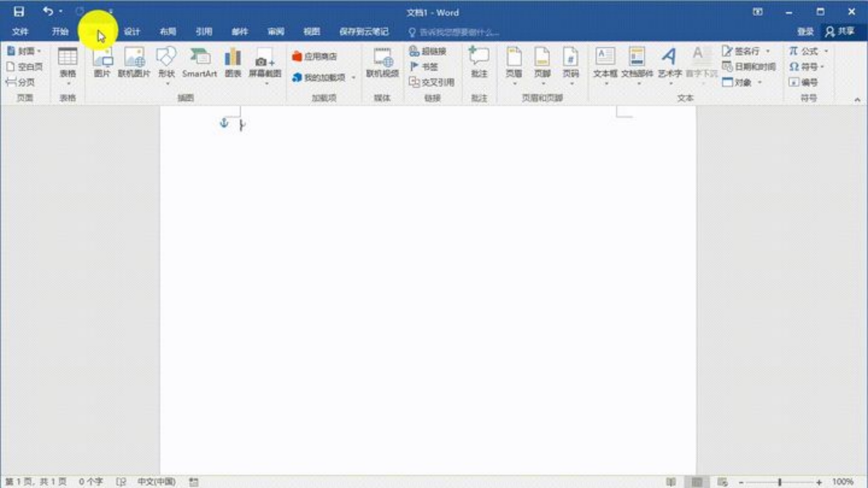Click the language indicator 中文(中国)

pyautogui.click(x=157, y=482)
